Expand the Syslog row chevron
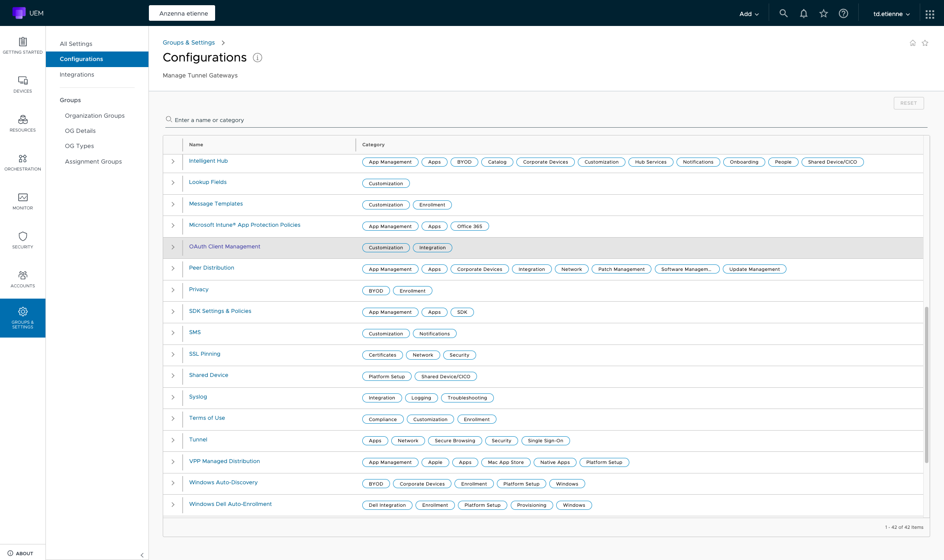The width and height of the screenshot is (944, 560). coord(173,397)
